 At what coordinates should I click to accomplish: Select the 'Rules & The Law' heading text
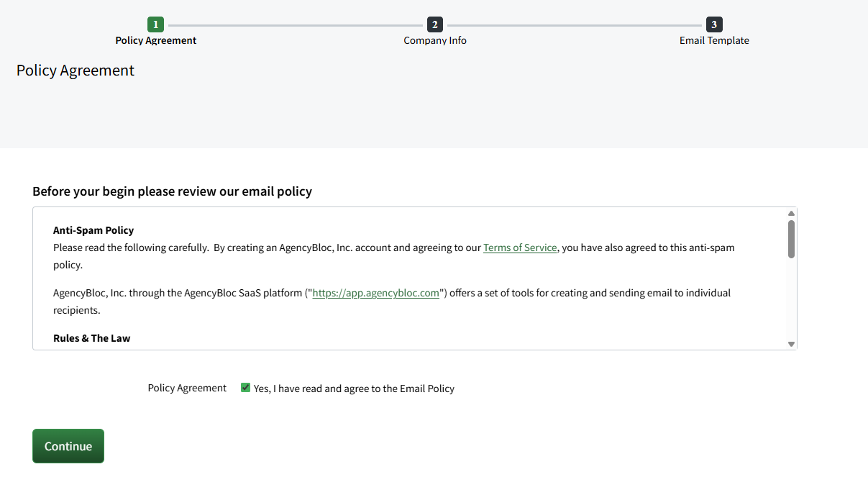tap(91, 337)
